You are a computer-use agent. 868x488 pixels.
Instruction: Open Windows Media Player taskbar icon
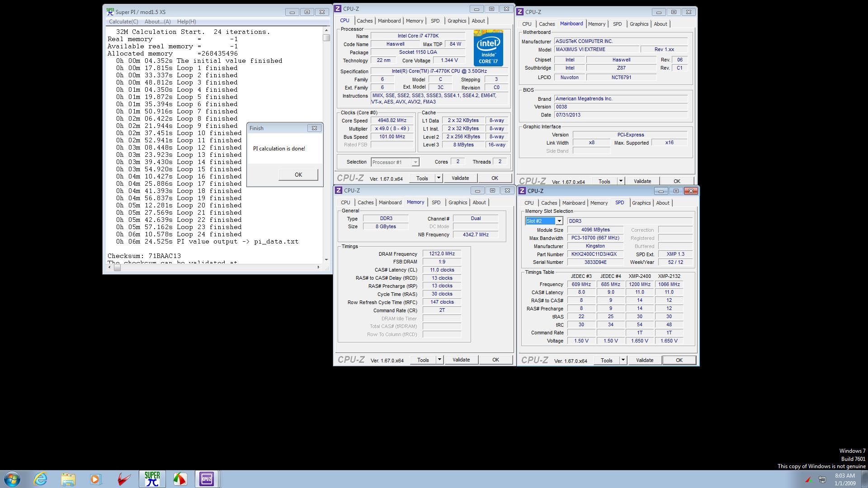(x=96, y=479)
